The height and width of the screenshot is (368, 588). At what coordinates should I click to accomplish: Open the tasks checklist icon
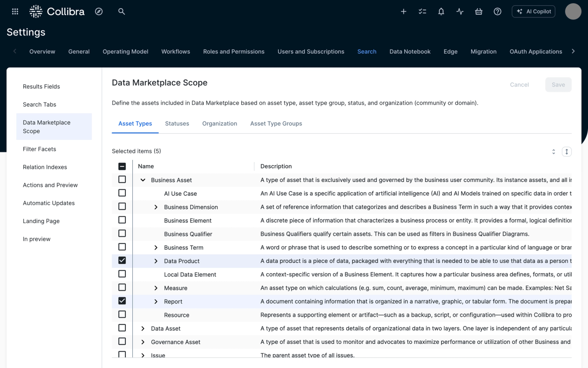tap(422, 11)
